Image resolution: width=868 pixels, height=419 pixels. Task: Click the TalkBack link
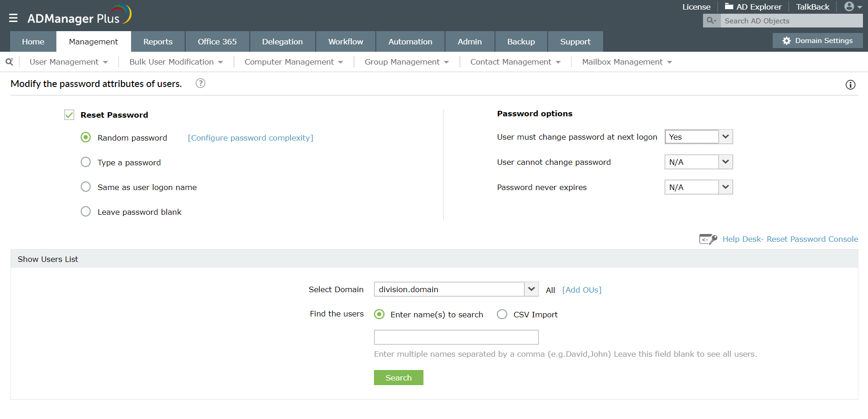tap(813, 7)
